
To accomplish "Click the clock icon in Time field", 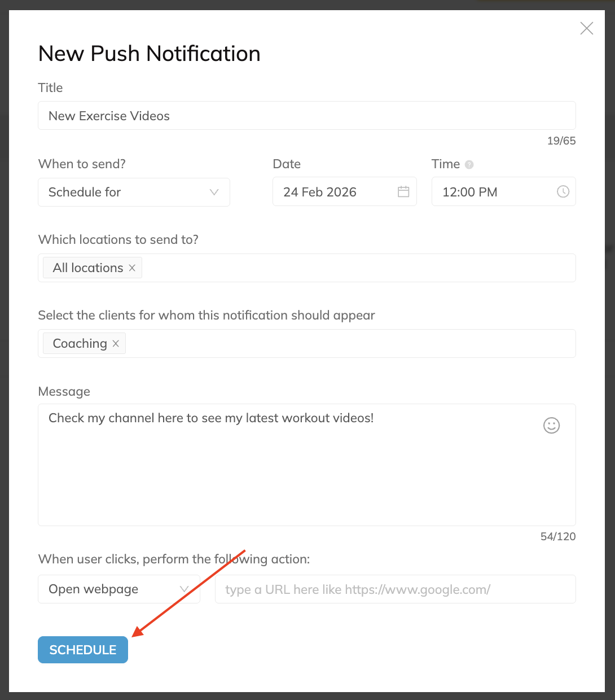I will click(x=563, y=192).
